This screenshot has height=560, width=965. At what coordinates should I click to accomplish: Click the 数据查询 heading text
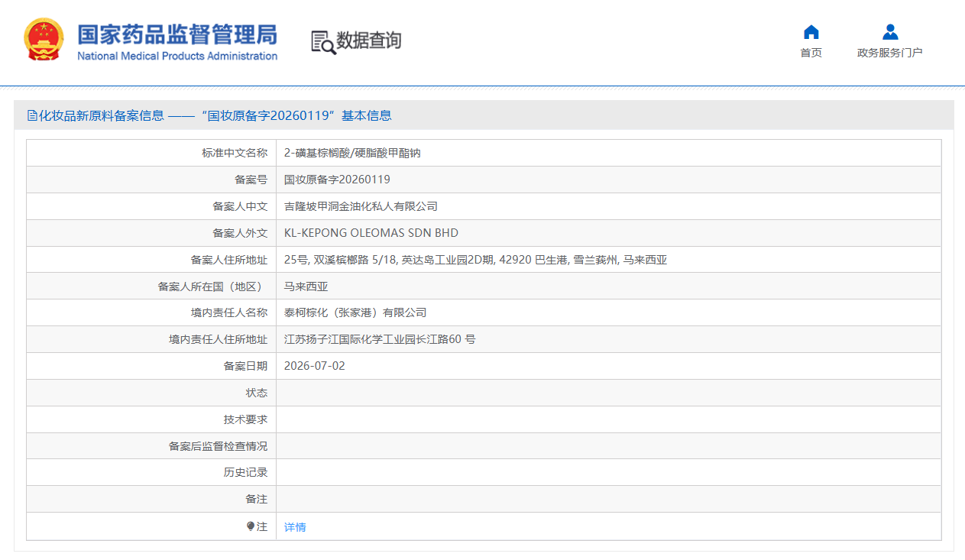369,40
